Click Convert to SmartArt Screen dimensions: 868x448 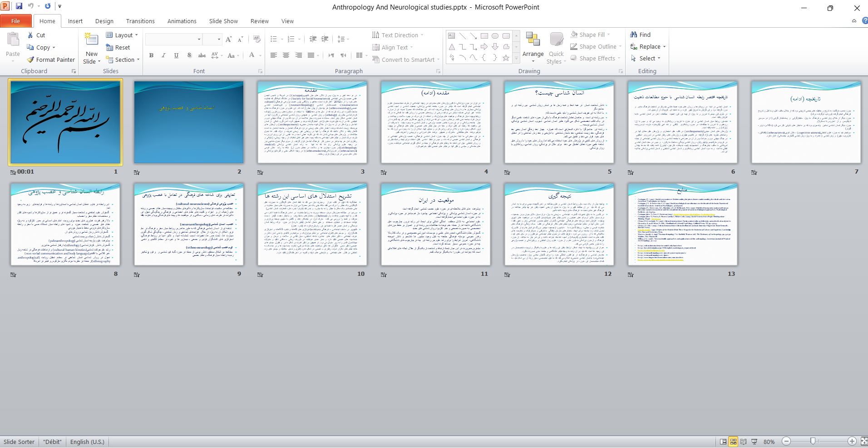point(405,60)
